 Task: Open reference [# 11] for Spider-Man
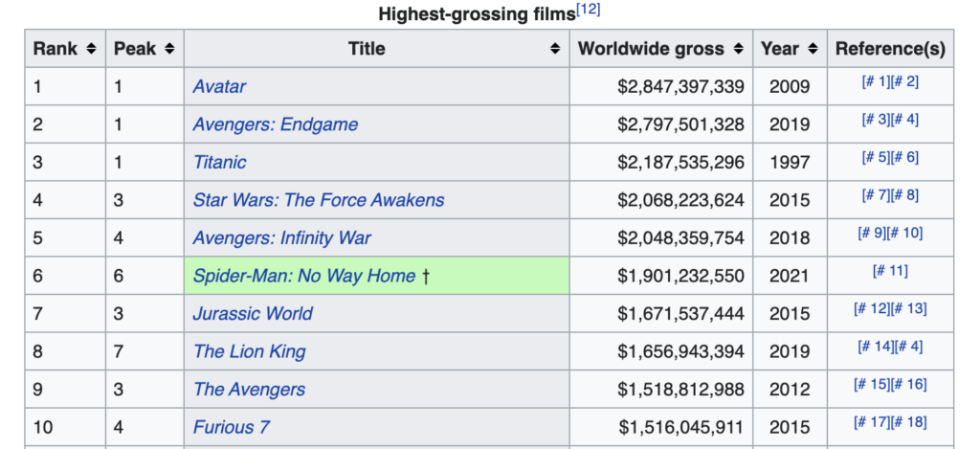(x=890, y=271)
